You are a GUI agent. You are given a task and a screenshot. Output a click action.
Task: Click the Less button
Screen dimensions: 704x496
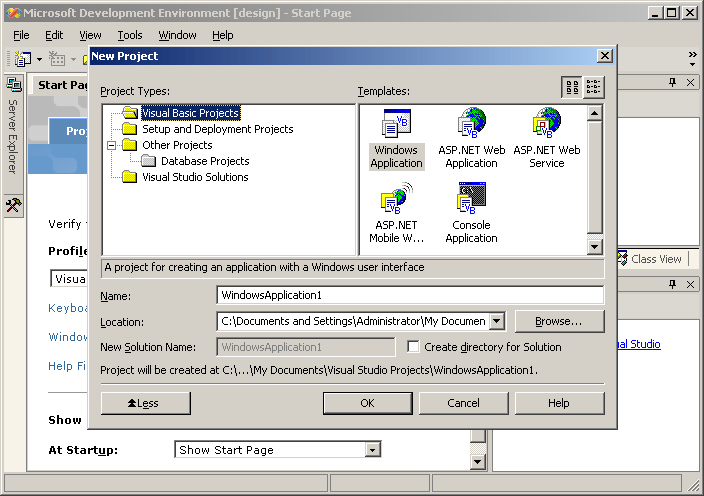coord(145,403)
